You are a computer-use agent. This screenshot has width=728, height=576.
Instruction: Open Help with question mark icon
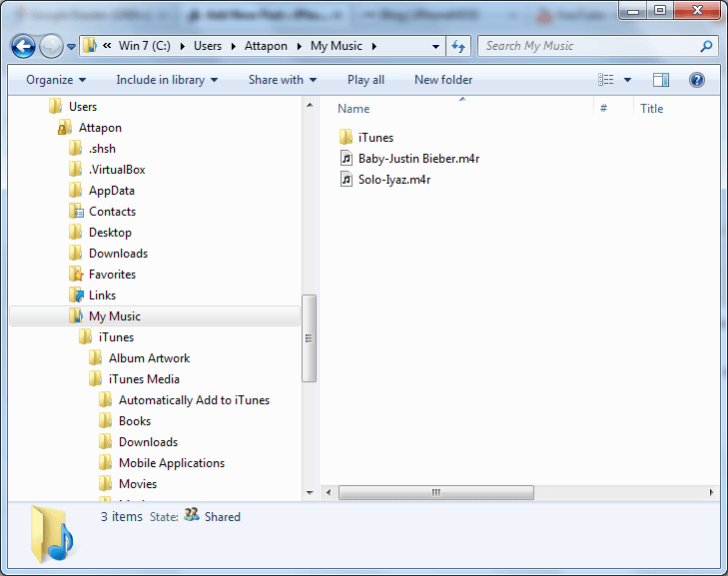coord(697,80)
